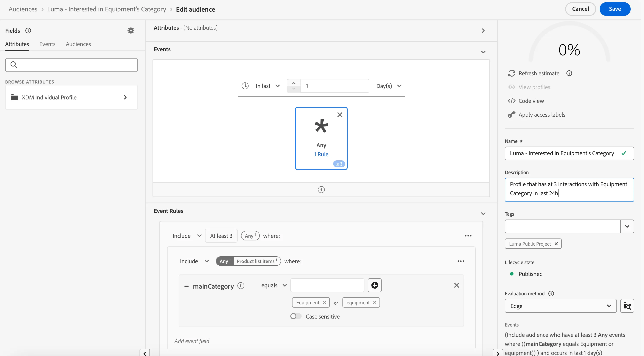Image resolution: width=644 pixels, height=356 pixels.
Task: Delete the mainCategory condition row
Action: (x=456, y=285)
